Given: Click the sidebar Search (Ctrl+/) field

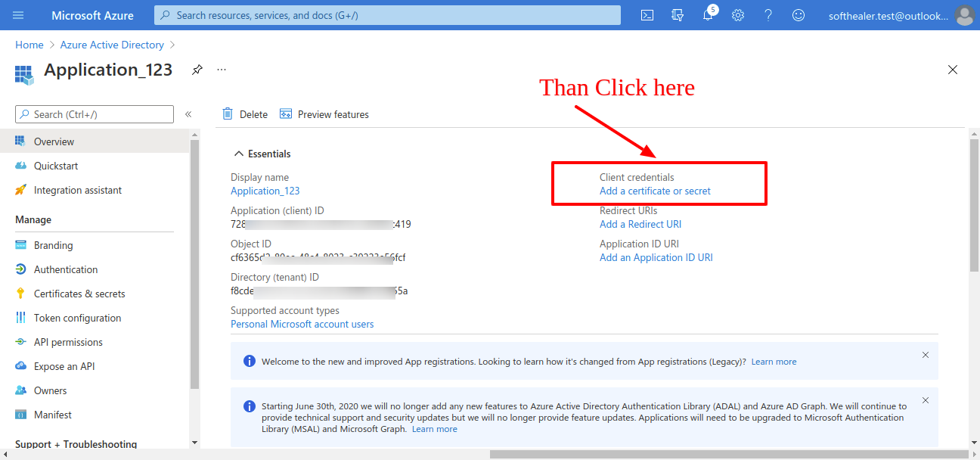Looking at the screenshot, I should tap(95, 114).
